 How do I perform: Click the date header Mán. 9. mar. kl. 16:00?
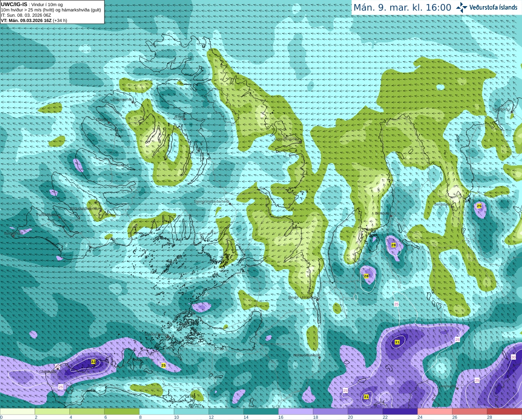click(402, 7)
